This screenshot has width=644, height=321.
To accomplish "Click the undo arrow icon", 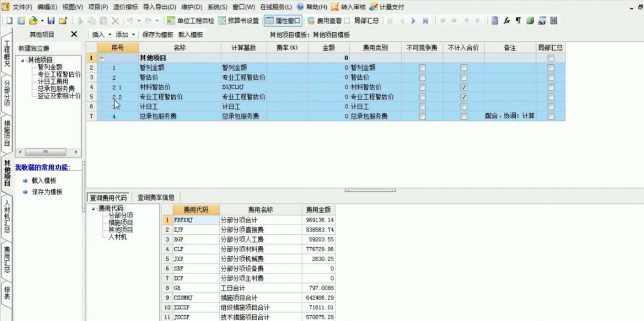I will coord(130,20).
